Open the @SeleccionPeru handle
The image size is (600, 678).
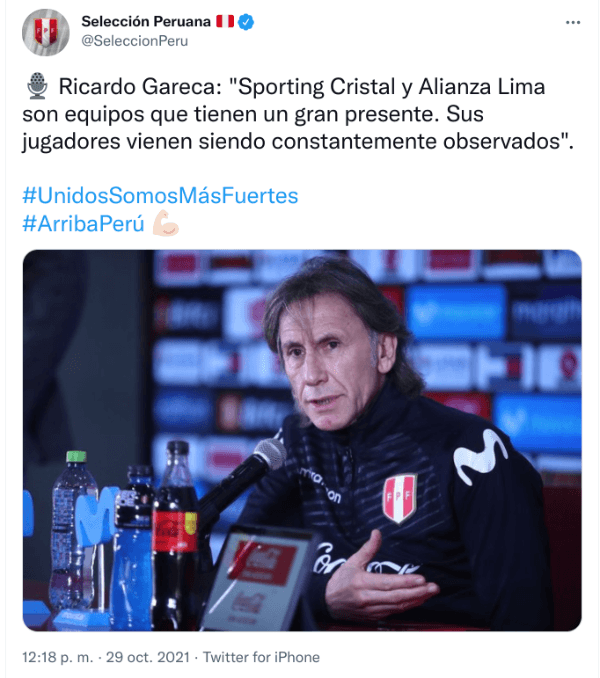135,41
